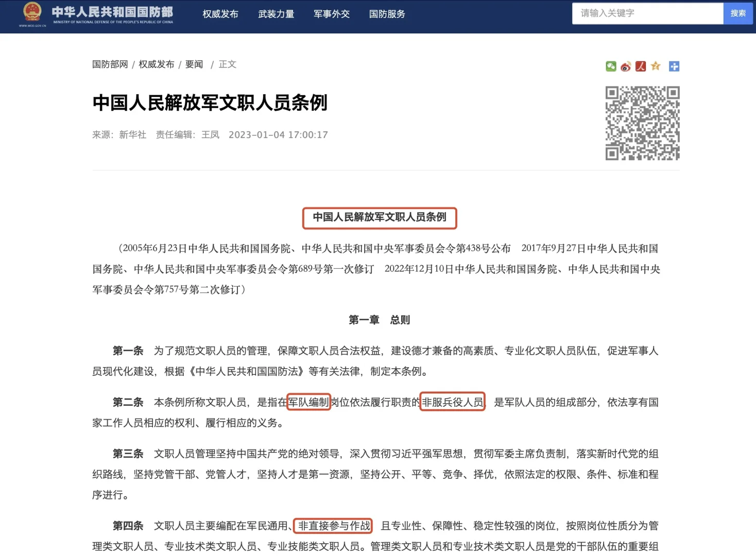Focus the 请输入关键字 search field
Screen dimensions: 756x556
tap(648, 13)
